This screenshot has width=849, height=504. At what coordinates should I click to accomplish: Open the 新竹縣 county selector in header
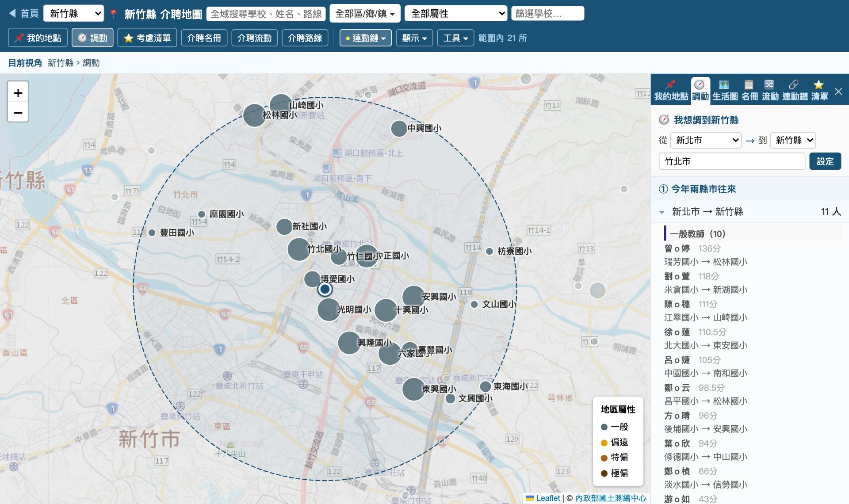coord(74,14)
